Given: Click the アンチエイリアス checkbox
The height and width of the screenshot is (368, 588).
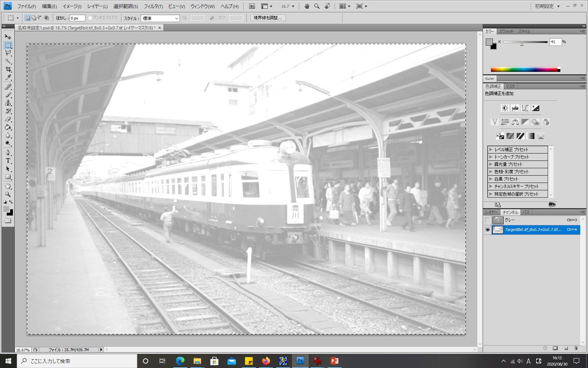Looking at the screenshot, I should click(90, 18).
